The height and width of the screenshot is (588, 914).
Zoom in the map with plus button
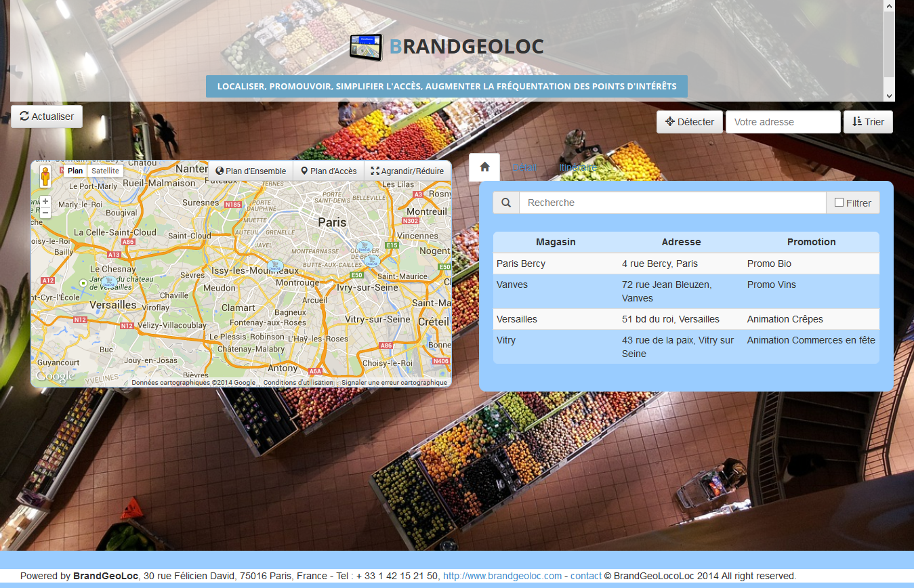tap(45, 201)
